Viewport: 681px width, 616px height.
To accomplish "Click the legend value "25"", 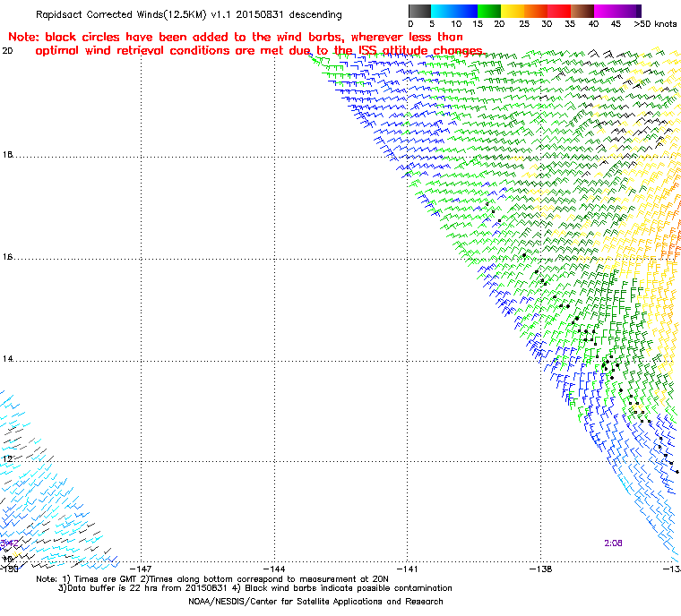I will (524, 24).
